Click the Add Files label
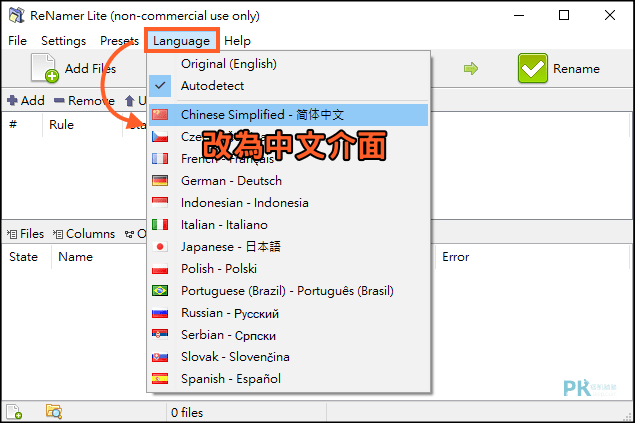Image resolution: width=635 pixels, height=423 pixels. (x=90, y=68)
